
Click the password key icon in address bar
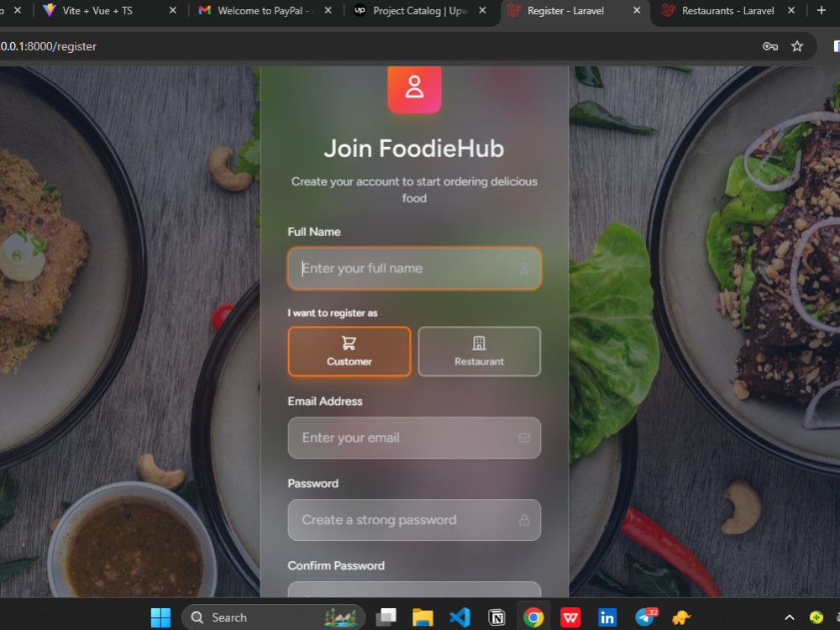tap(769, 46)
